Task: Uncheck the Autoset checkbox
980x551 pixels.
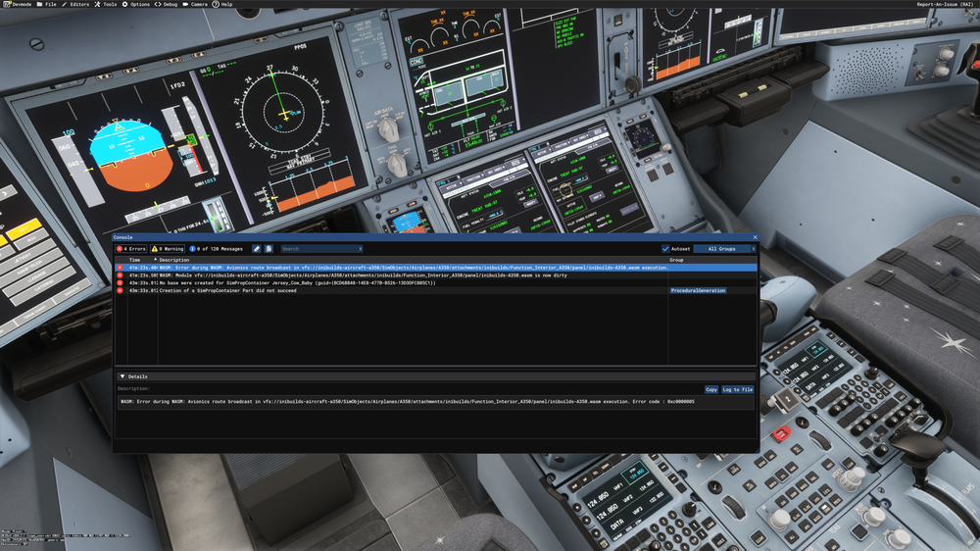Action: 665,249
